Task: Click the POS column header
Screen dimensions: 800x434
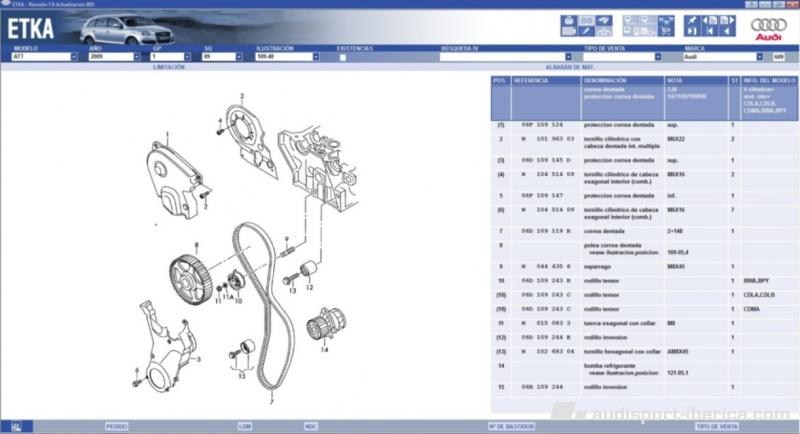Action: (x=500, y=81)
